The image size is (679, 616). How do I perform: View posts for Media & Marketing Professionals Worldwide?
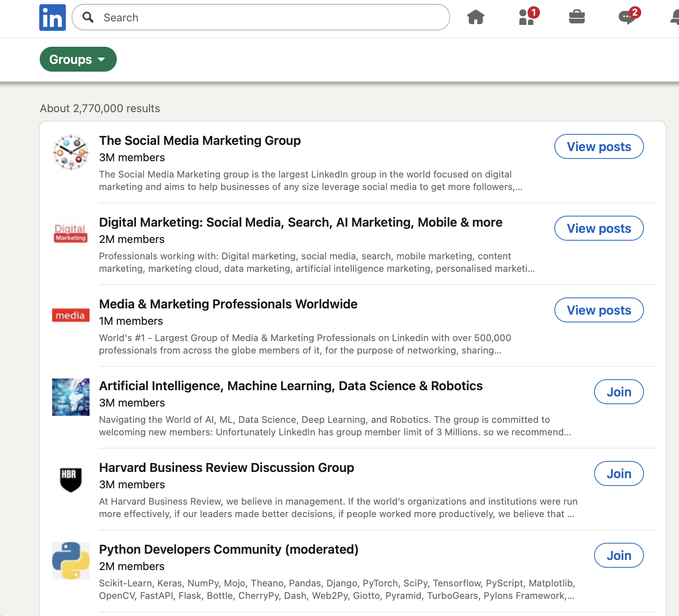(x=599, y=310)
